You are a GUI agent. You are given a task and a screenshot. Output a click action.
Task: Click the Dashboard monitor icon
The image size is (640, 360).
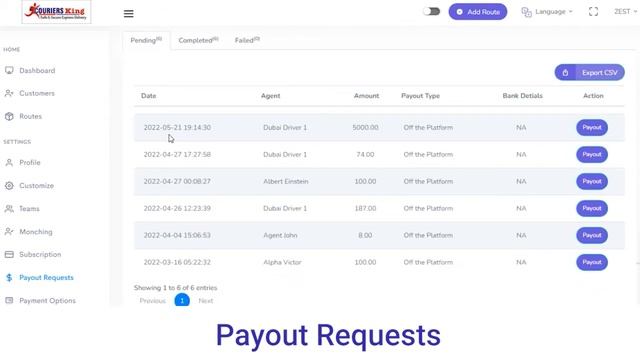click(9, 71)
